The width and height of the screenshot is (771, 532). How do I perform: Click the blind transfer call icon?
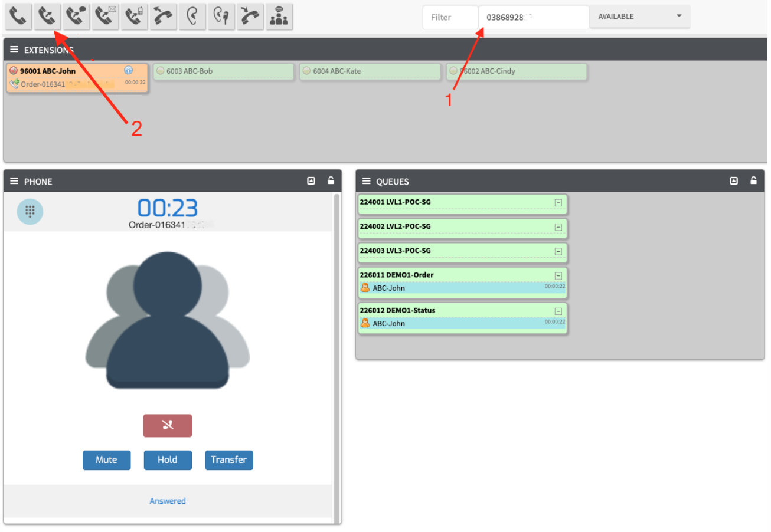(47, 17)
